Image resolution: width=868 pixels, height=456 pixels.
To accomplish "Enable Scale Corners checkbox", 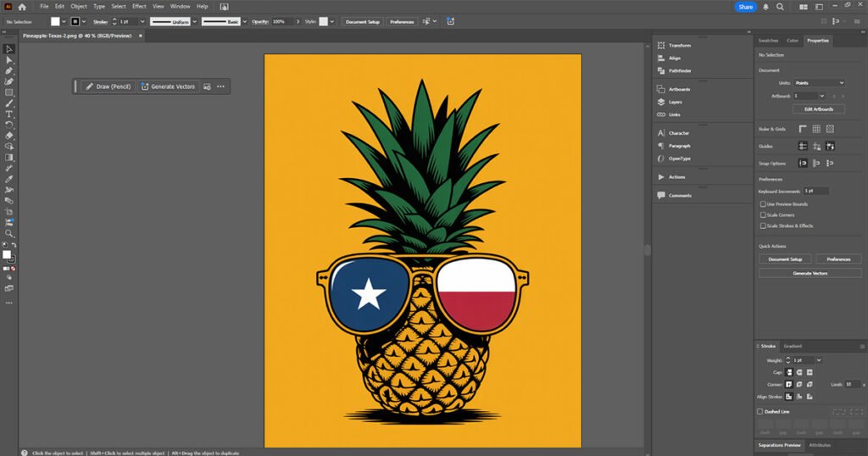I will click(763, 214).
